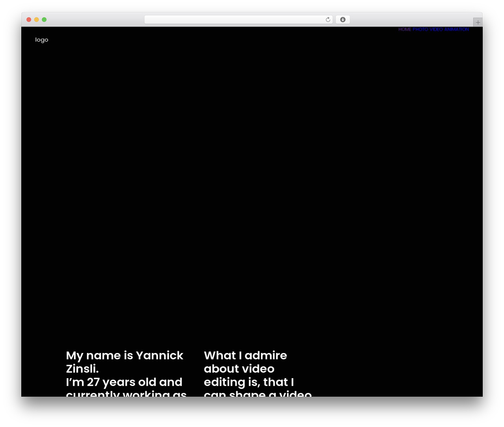Reload the page with the refresh icon
Image resolution: width=504 pixels, height=427 pixels.
point(328,20)
